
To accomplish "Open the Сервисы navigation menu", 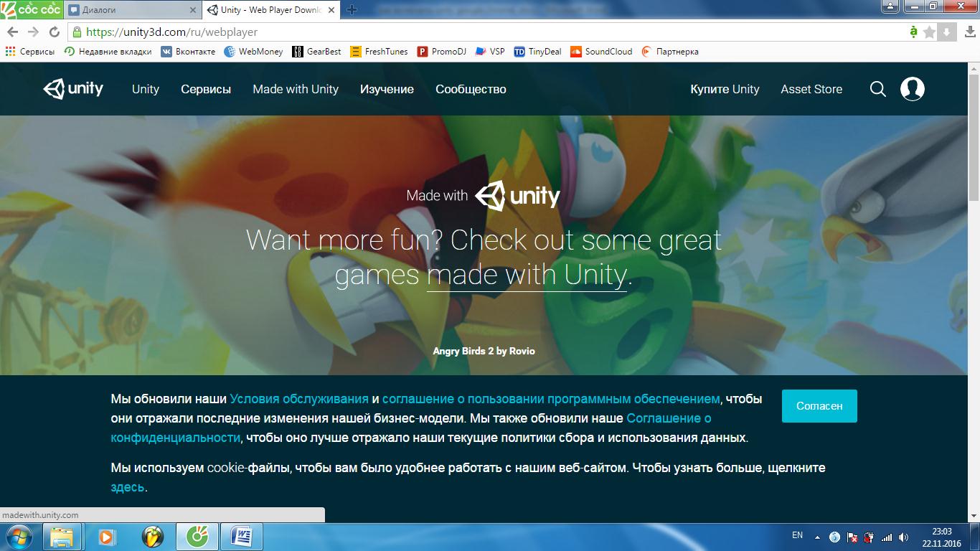I will [x=206, y=89].
